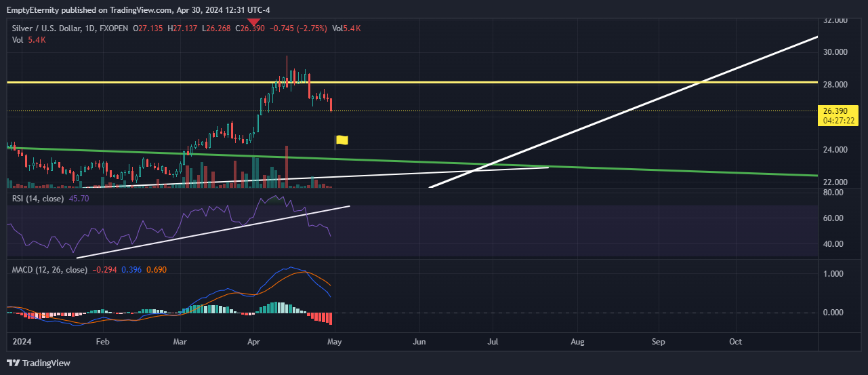This screenshot has height=375, width=868.
Task: Click the change value −0.745 (−2.75%)
Action: point(299,28)
